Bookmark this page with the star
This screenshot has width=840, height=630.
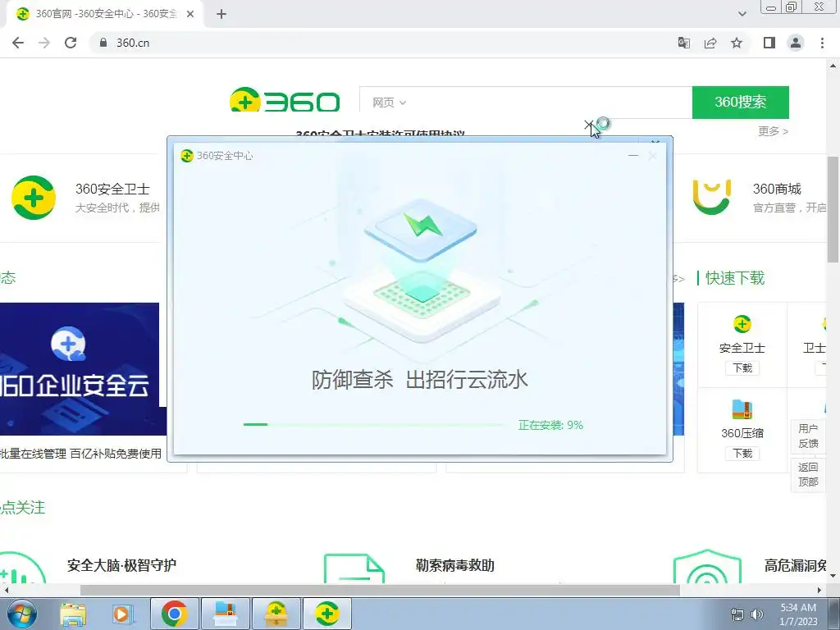coord(737,43)
